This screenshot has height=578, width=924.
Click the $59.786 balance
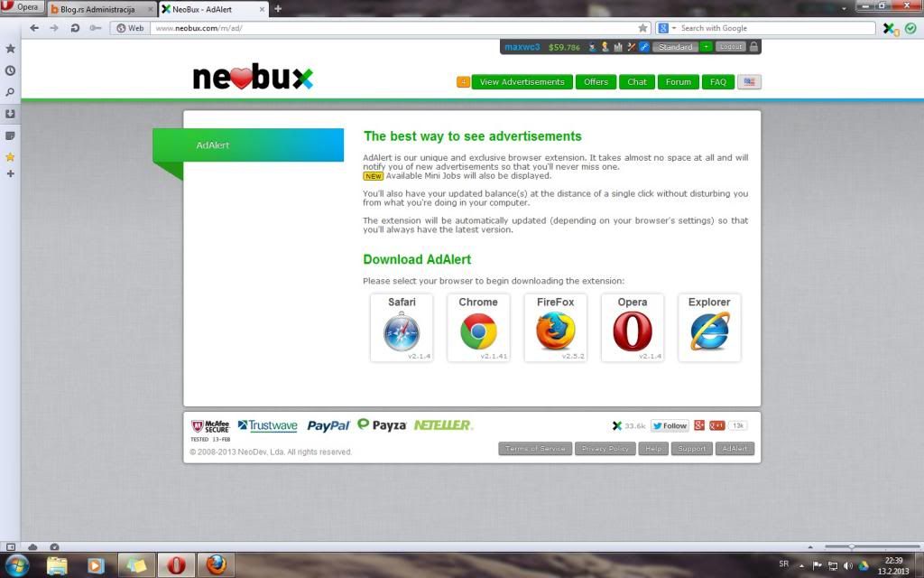pos(564,47)
